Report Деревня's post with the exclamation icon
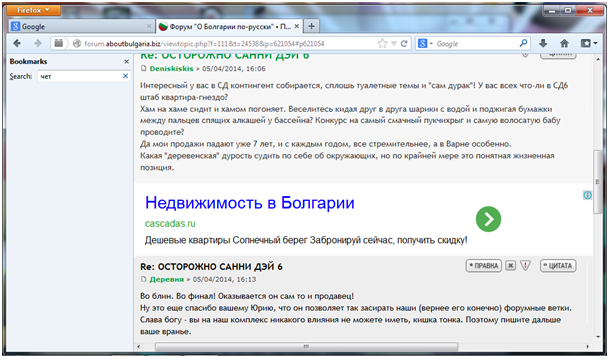Viewport: 614px width, 360px height. 526,266
